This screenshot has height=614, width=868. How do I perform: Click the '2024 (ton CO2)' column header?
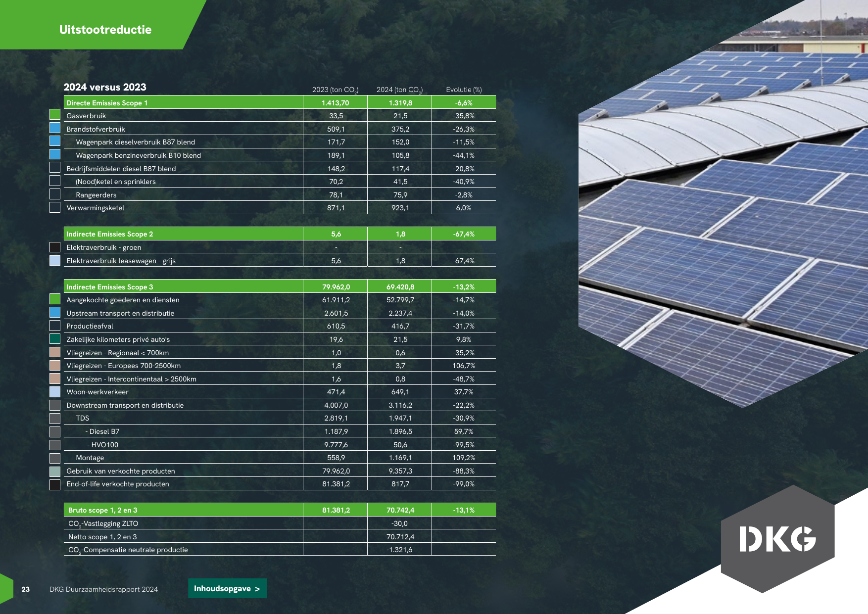pyautogui.click(x=399, y=90)
